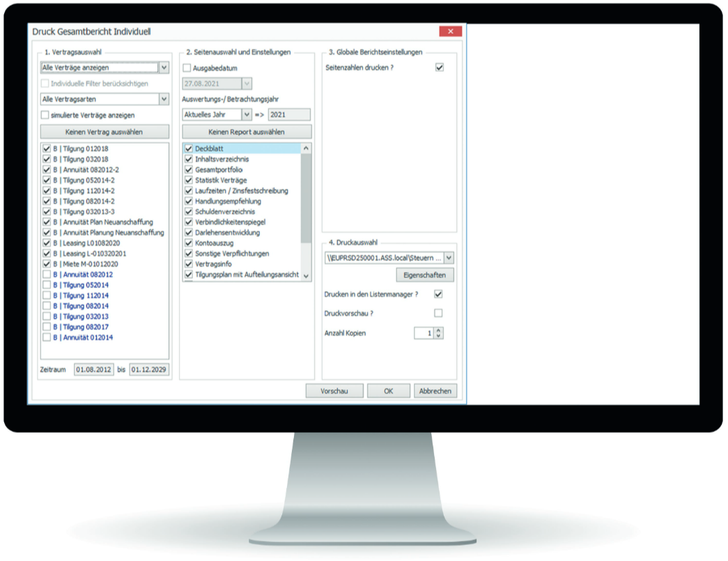Open the printer selection dropdown
The width and height of the screenshot is (728, 561).
[449, 258]
